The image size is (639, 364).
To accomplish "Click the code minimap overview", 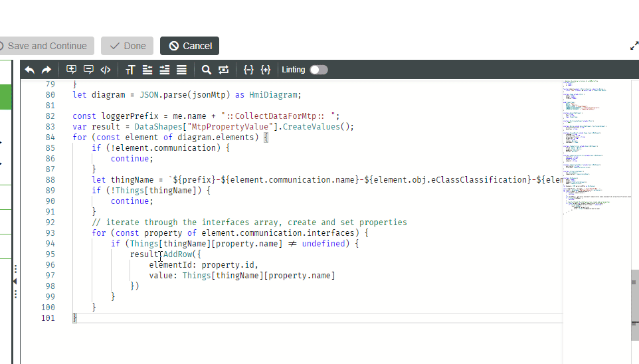I will [596, 147].
